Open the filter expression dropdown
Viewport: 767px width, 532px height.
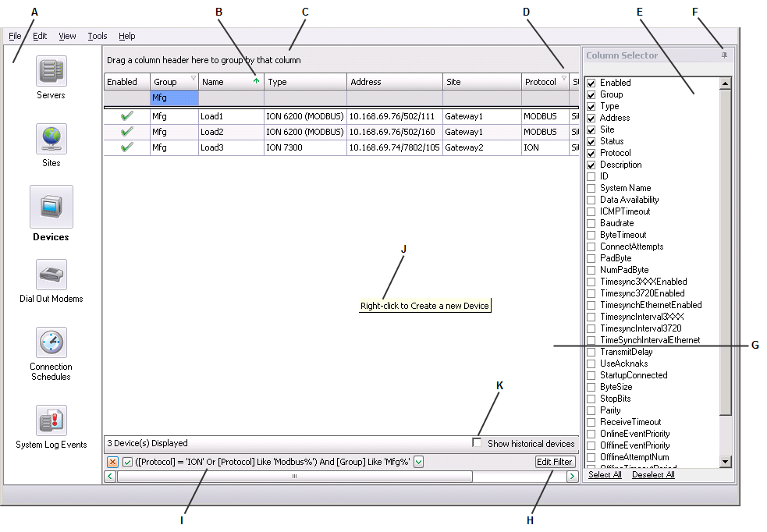pos(419,461)
